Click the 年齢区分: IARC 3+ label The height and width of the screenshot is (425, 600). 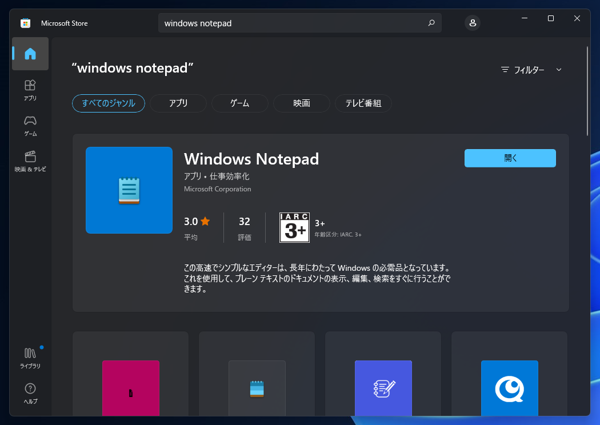pos(338,234)
